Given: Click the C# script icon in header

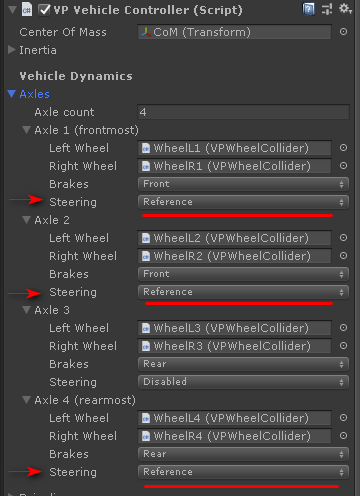Looking at the screenshot, I should 27,10.
